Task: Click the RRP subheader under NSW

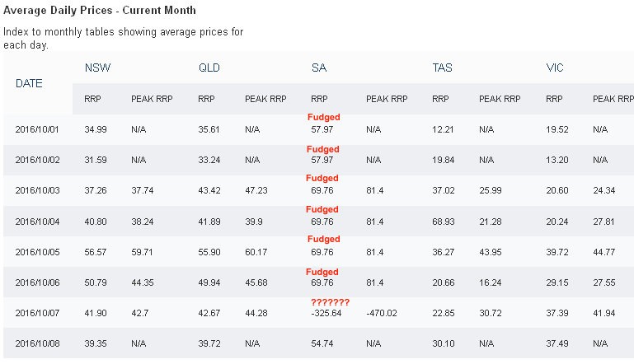Action: click(92, 99)
